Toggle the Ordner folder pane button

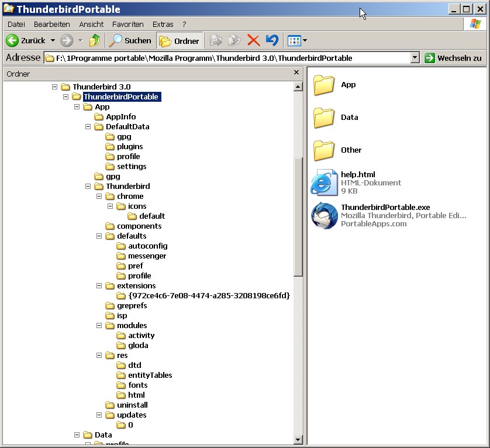pos(180,40)
